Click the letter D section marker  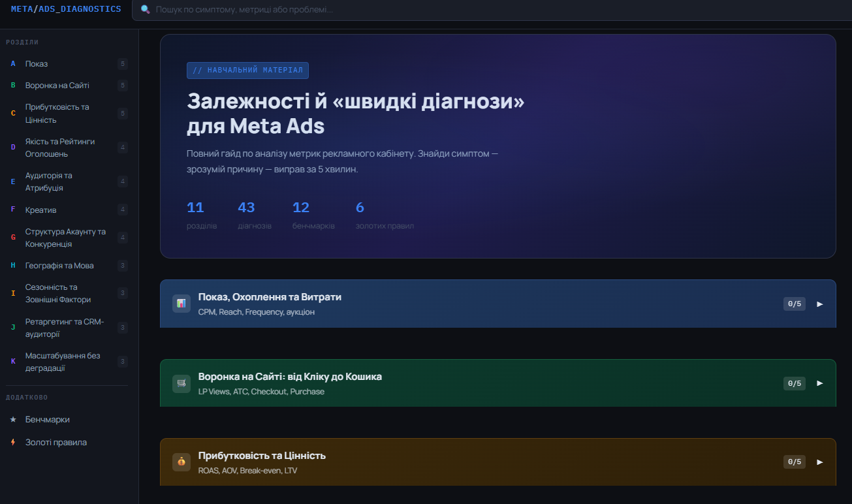(13, 148)
